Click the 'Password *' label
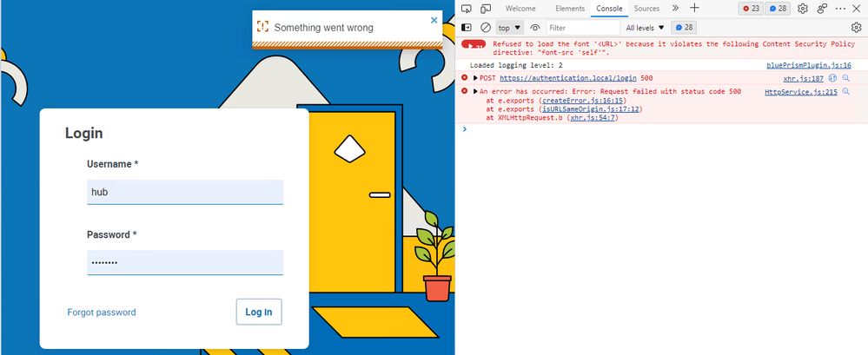This screenshot has height=355, width=868. click(112, 234)
